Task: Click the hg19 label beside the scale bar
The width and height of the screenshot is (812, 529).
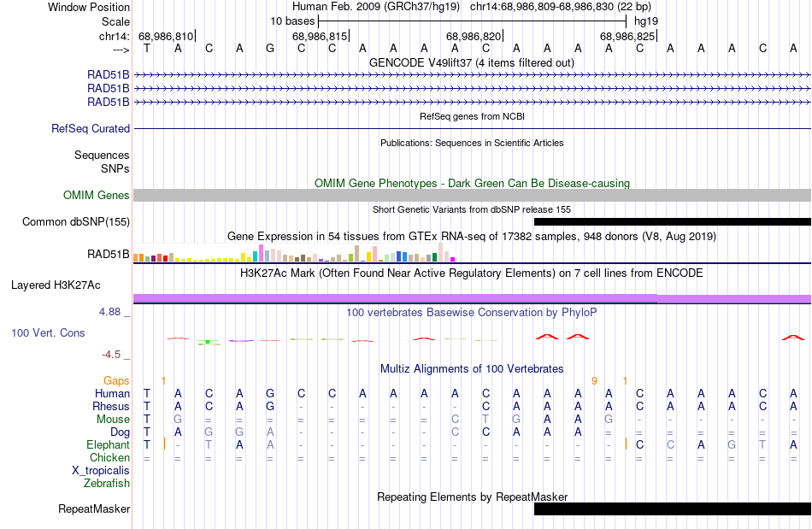Action: pos(646,21)
